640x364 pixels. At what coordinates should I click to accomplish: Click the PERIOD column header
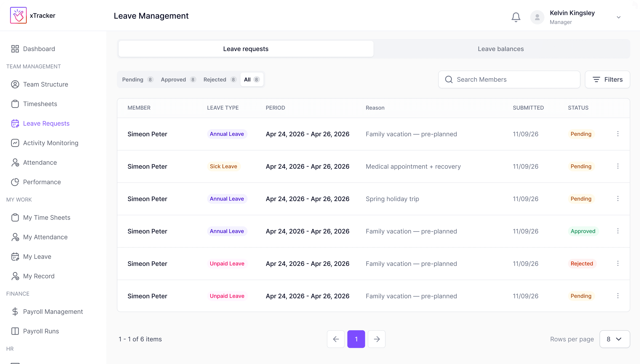point(275,108)
